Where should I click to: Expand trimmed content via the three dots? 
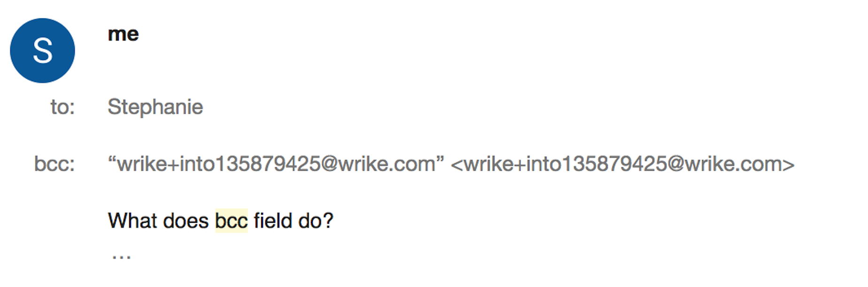[x=121, y=257]
